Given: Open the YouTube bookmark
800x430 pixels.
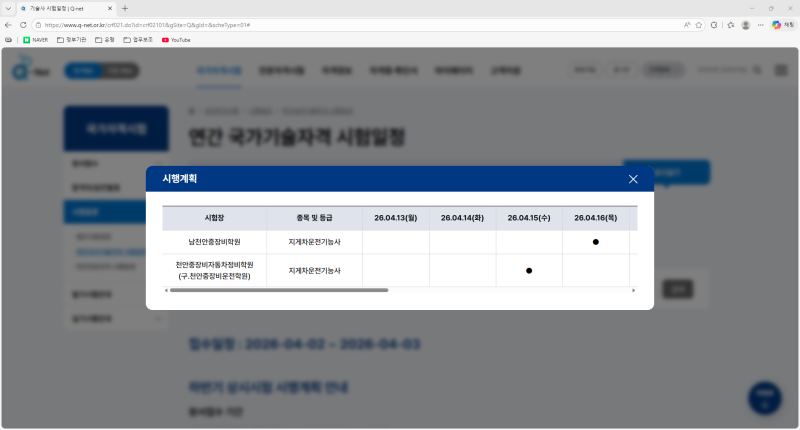Looking at the screenshot, I should (176, 40).
